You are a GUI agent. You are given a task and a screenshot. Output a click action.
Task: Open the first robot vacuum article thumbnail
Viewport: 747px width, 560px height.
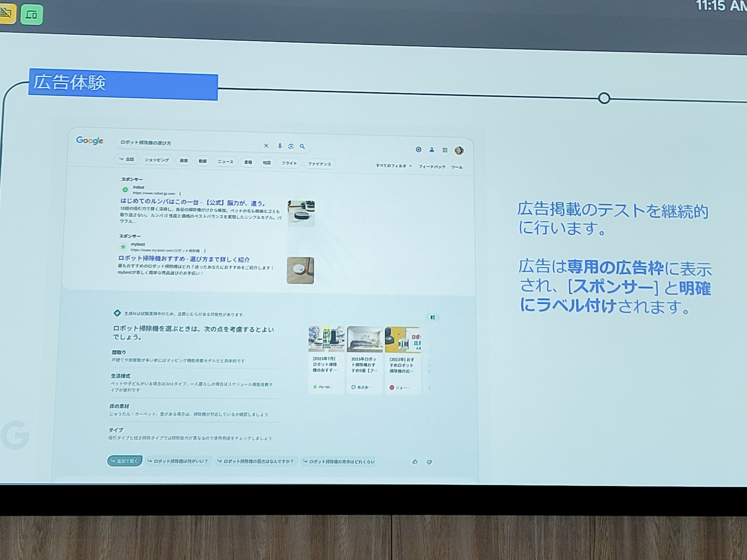(326, 339)
